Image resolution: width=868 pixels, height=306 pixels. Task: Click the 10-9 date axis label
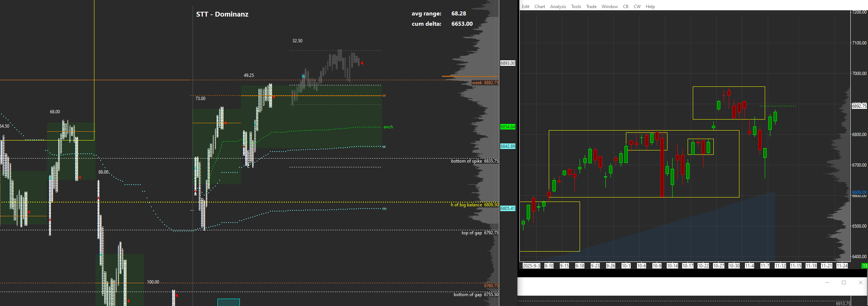coord(657,266)
